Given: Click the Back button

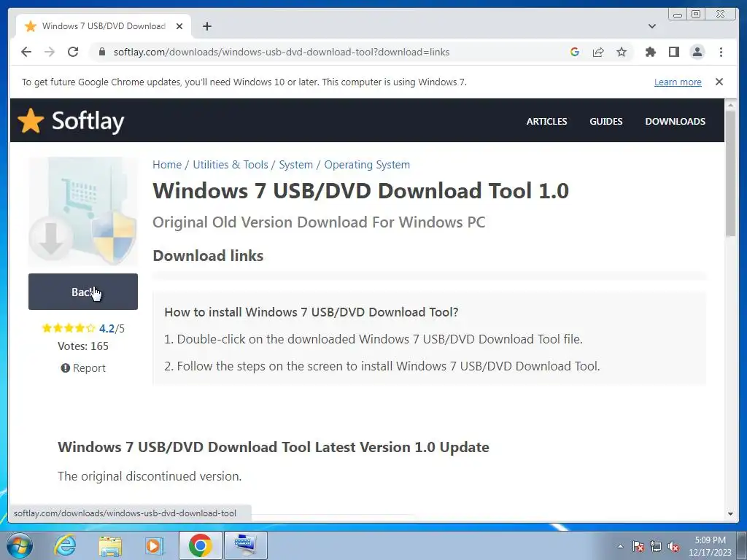Looking at the screenshot, I should pyautogui.click(x=83, y=292).
